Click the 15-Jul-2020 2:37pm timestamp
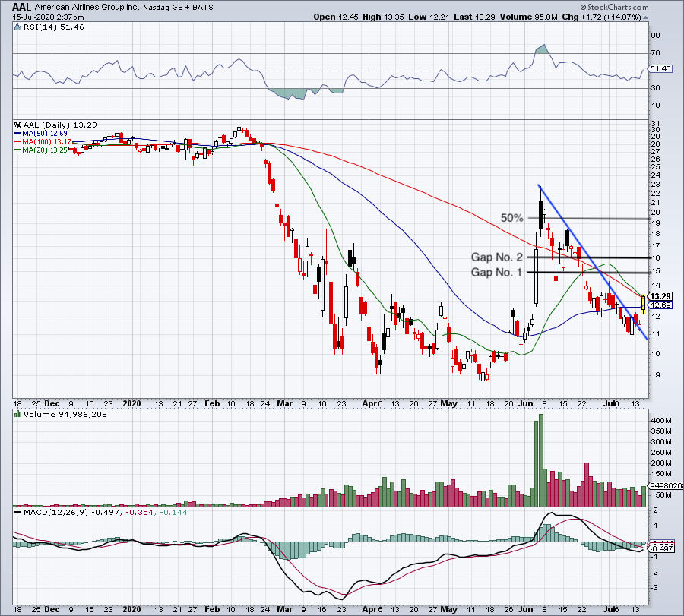Image resolution: width=684 pixels, height=616 pixels. 48,17
